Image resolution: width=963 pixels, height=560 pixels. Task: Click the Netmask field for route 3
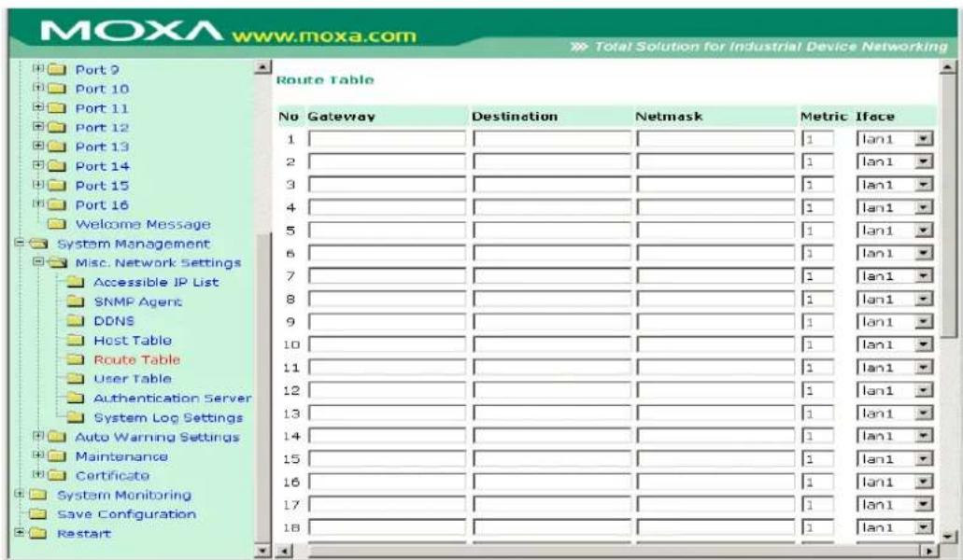coord(715,185)
